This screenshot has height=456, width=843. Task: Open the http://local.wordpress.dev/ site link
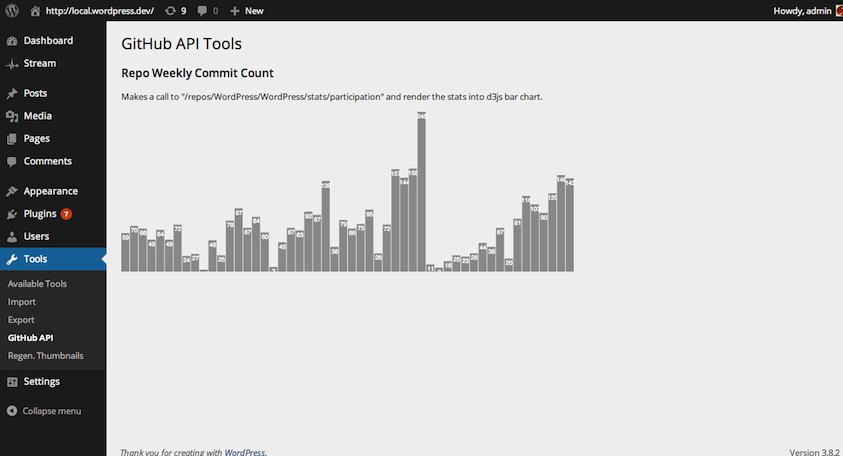coord(99,11)
